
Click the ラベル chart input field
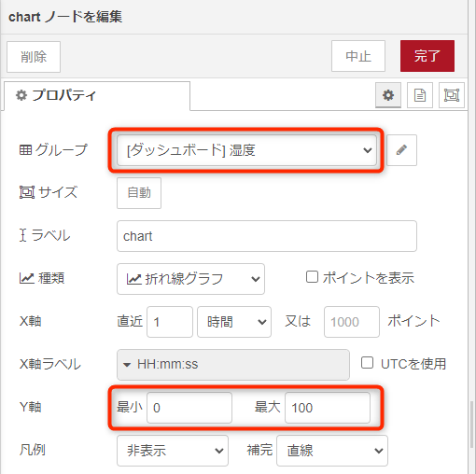point(267,236)
